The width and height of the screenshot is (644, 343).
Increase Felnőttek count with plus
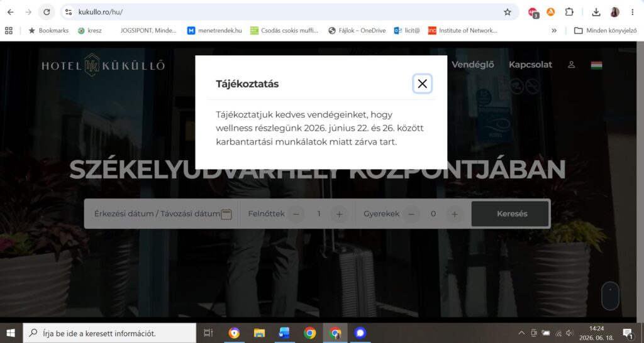pyautogui.click(x=339, y=214)
